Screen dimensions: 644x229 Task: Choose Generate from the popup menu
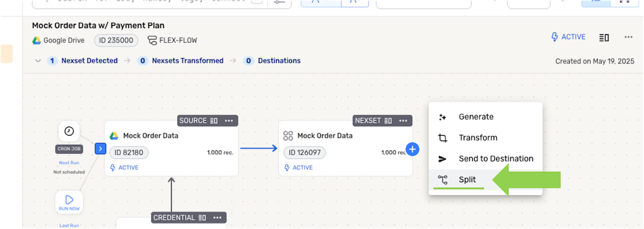click(486, 117)
